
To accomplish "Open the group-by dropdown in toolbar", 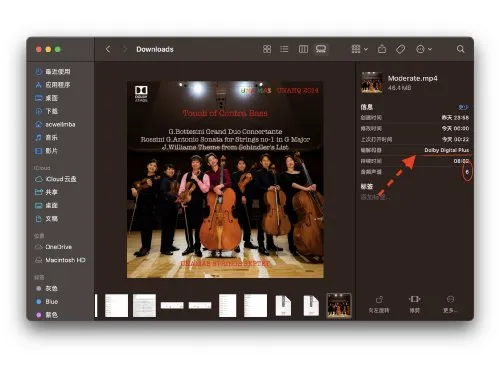I will 359,49.
